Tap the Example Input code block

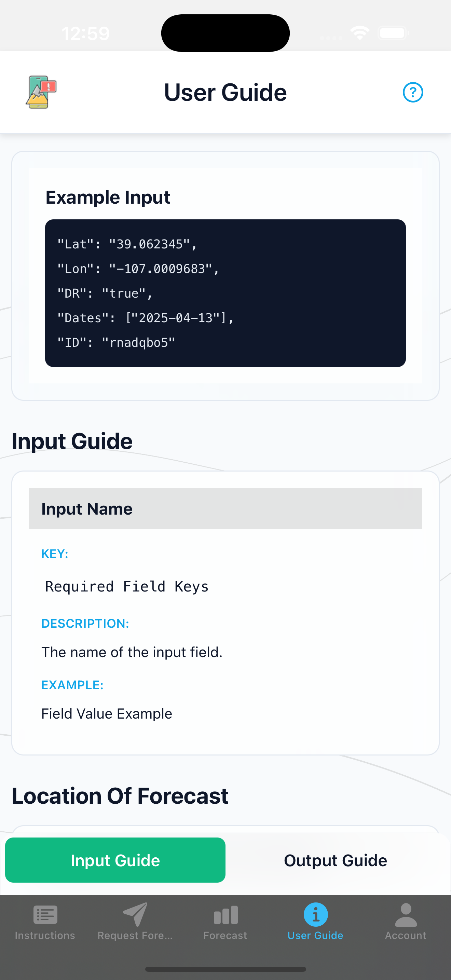pyautogui.click(x=225, y=292)
